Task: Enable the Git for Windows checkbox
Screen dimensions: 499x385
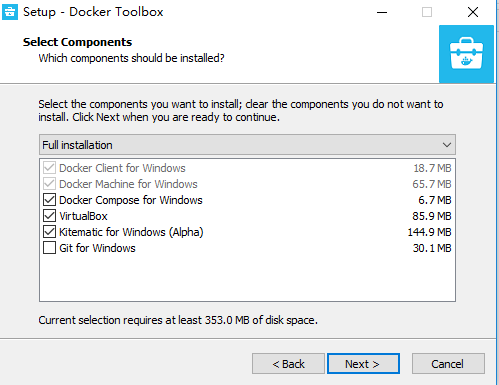Action: pyautogui.click(x=49, y=248)
